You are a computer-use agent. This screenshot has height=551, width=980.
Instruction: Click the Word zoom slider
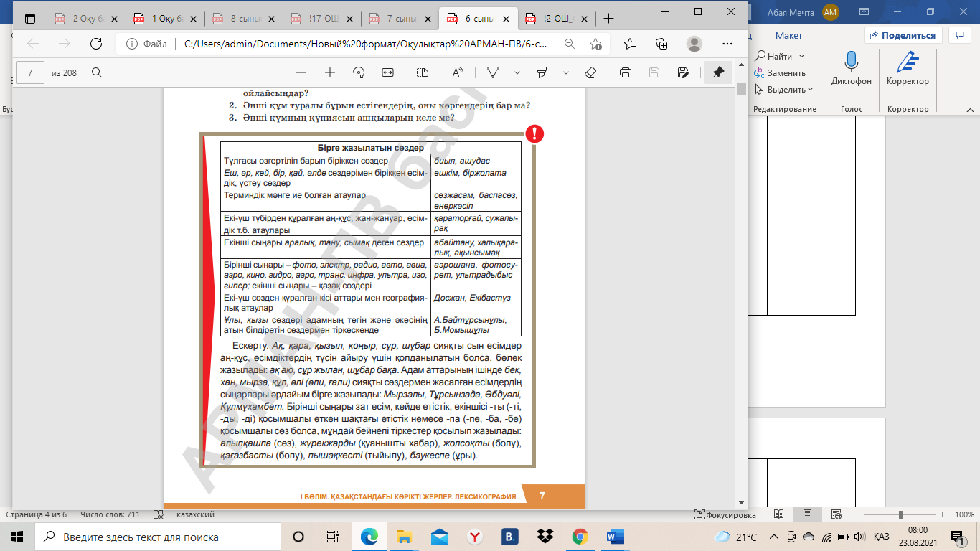(x=901, y=515)
